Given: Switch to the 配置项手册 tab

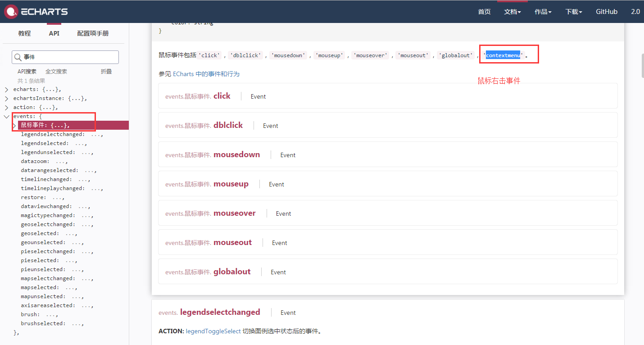Looking at the screenshot, I should (x=94, y=33).
